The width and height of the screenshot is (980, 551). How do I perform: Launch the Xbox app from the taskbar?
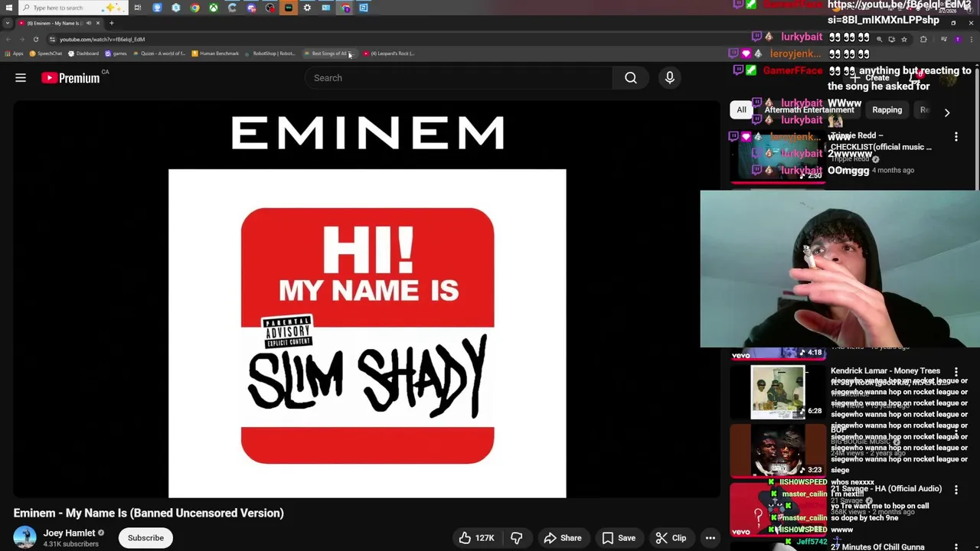tap(214, 8)
